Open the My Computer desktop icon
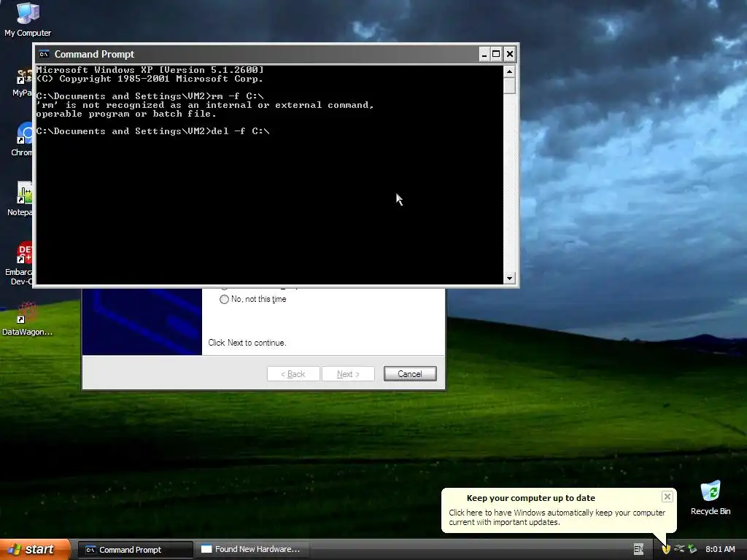 tap(28, 19)
